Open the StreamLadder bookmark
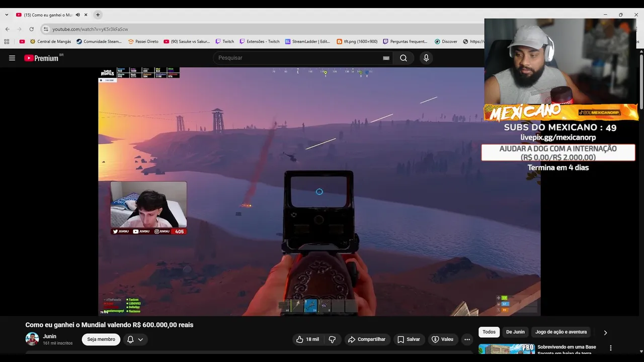644x362 pixels. pos(307,42)
